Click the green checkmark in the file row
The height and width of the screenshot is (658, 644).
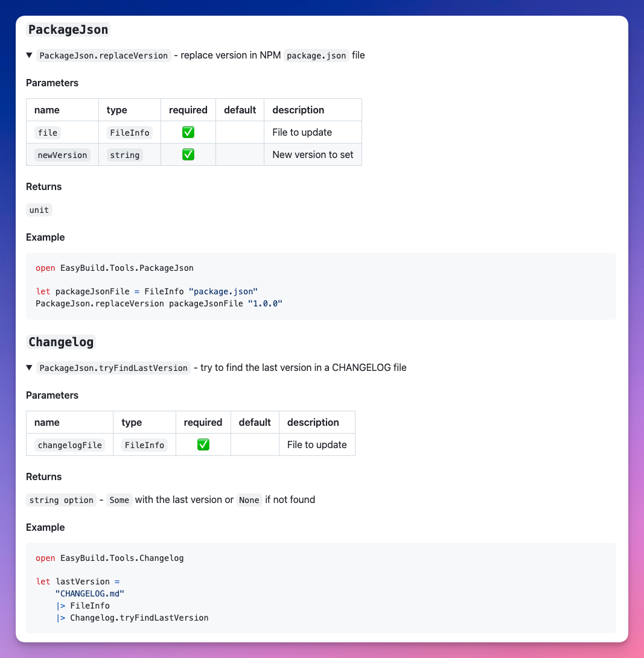[x=188, y=132]
